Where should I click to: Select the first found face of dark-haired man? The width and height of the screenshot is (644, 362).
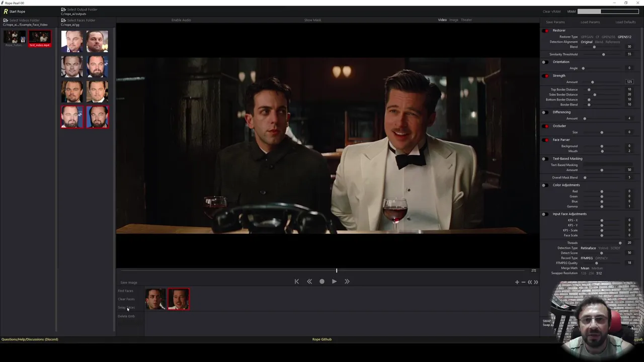point(155,299)
